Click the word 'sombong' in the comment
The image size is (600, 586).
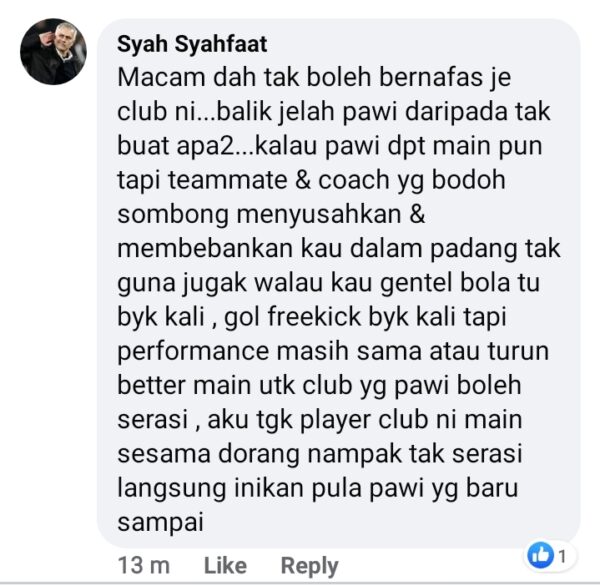[173, 215]
